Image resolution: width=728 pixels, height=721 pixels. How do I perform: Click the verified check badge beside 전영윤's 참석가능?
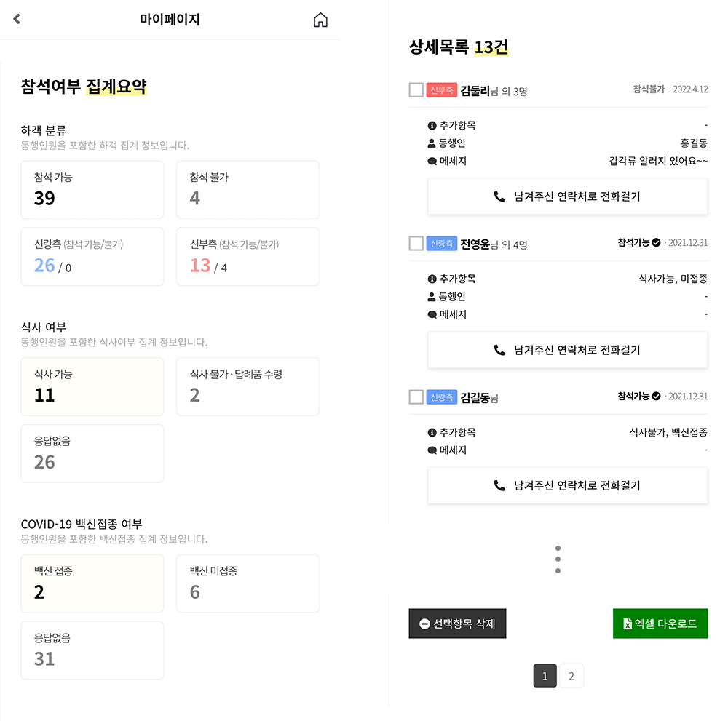[x=656, y=242]
